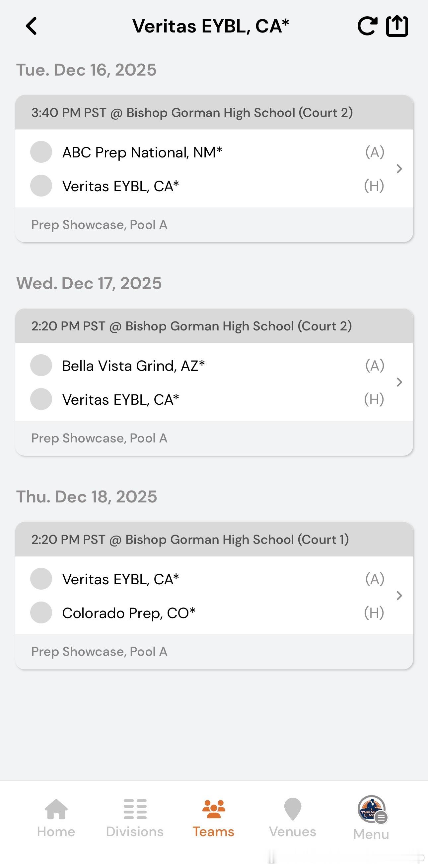
Task: Tap ABC Prep National team logo placeholder
Action: (x=41, y=152)
